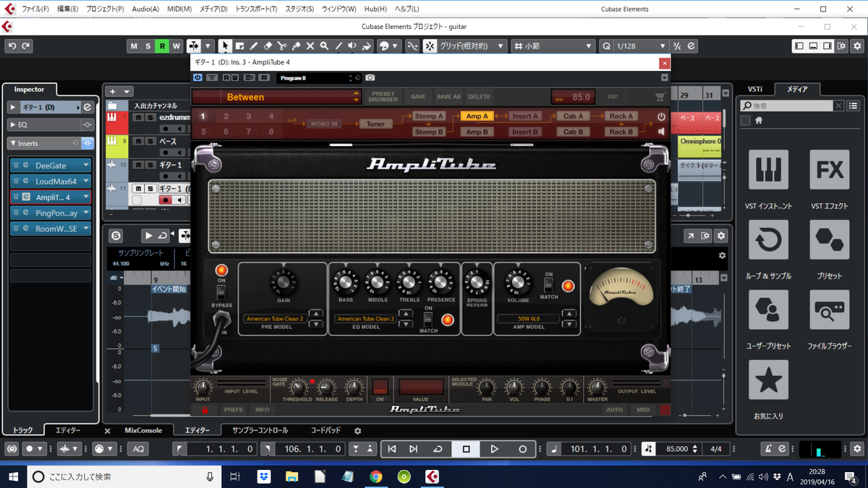This screenshot has height=488, width=868.
Task: Click the Redo arrow in Cubase toolbar
Action: (26, 46)
